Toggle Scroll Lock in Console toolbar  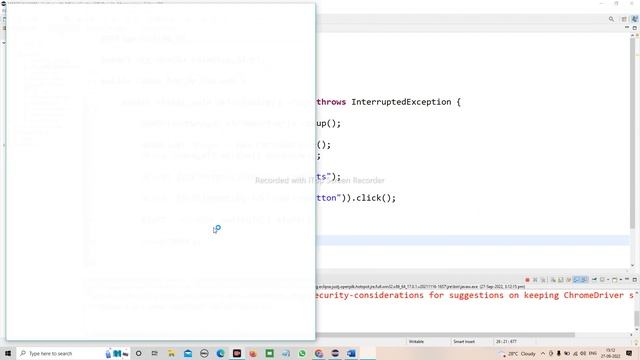(x=560, y=280)
